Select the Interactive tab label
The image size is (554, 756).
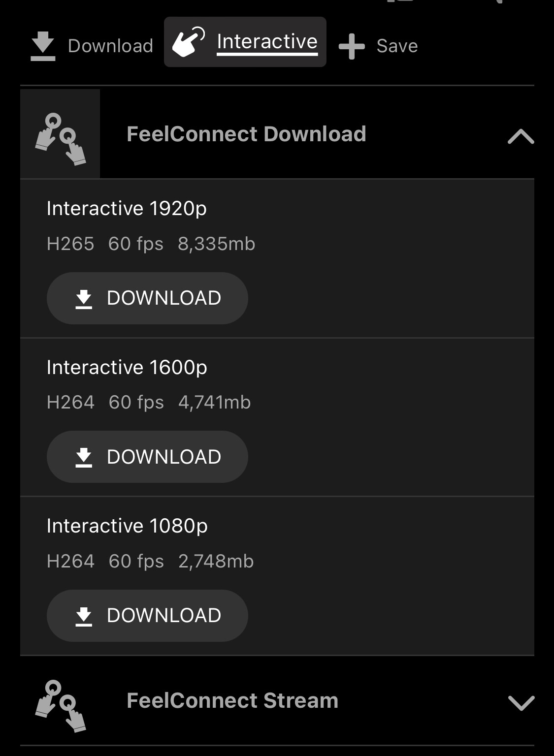coord(267,42)
